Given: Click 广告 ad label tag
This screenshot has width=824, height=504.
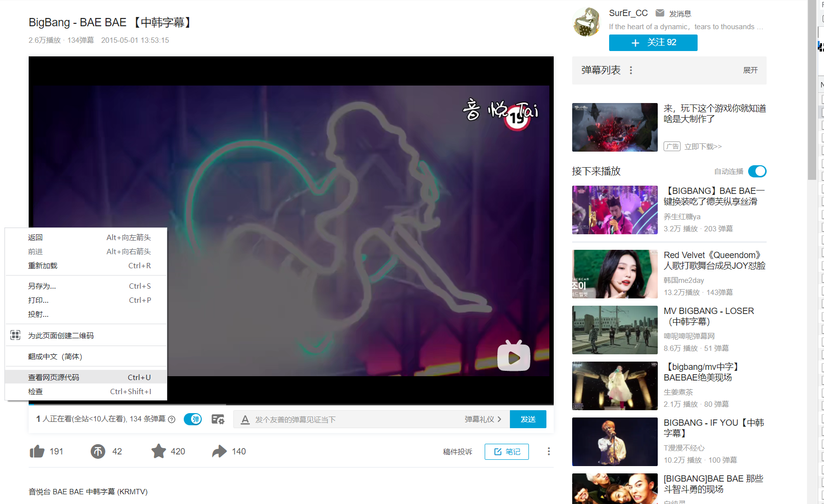Looking at the screenshot, I should (x=672, y=146).
